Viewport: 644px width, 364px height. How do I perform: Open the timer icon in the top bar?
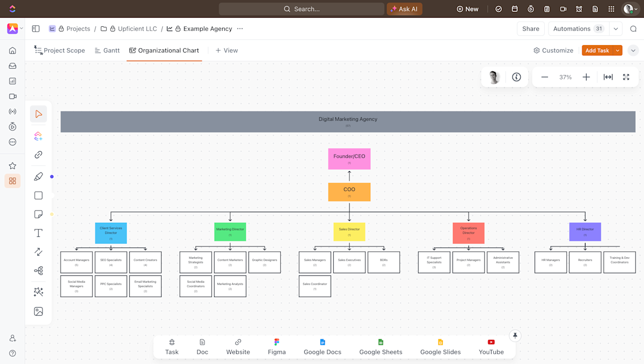(530, 9)
